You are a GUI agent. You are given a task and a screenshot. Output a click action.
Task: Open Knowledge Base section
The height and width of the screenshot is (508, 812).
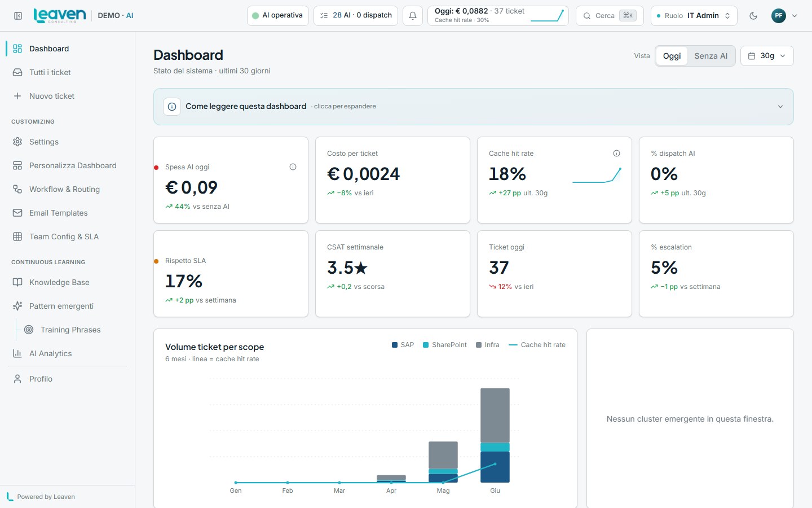point(67,282)
